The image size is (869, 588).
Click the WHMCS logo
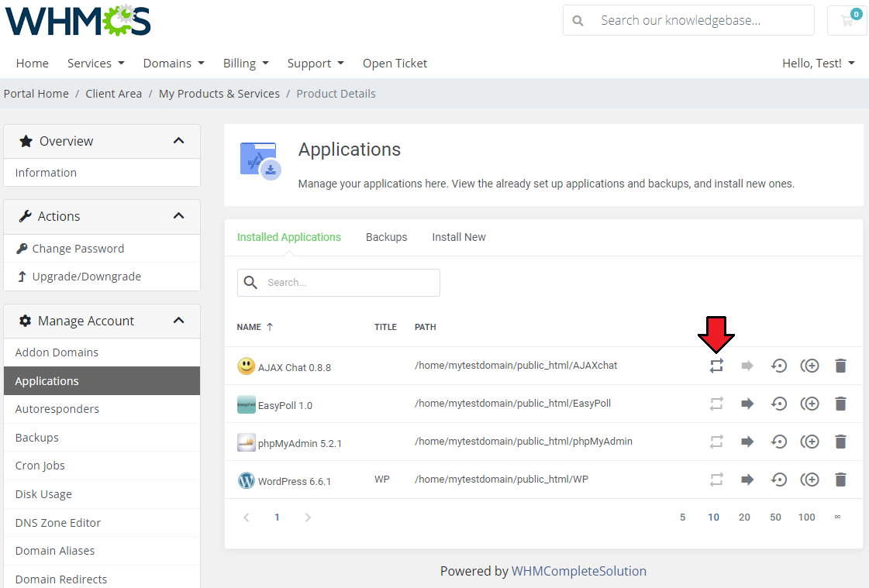click(x=78, y=20)
